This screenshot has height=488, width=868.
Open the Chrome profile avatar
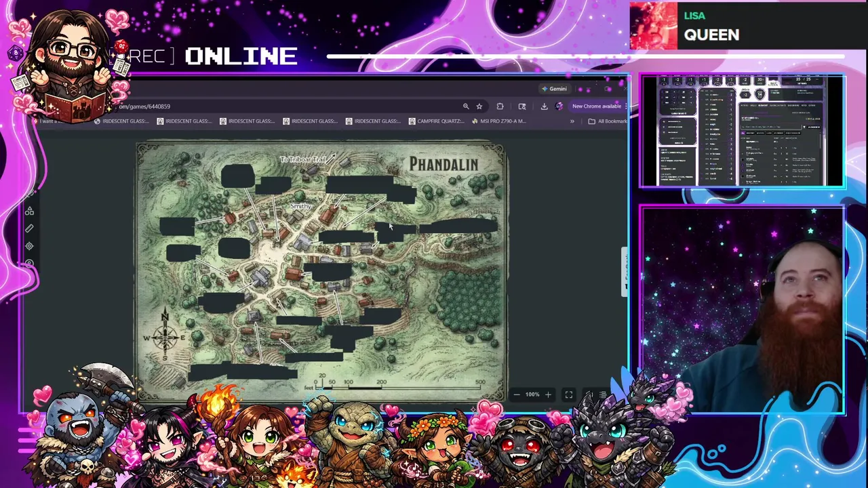coord(559,106)
